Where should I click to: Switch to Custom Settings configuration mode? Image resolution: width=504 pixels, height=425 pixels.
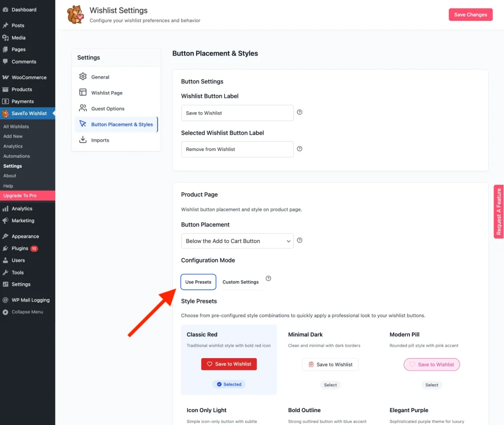pos(240,282)
